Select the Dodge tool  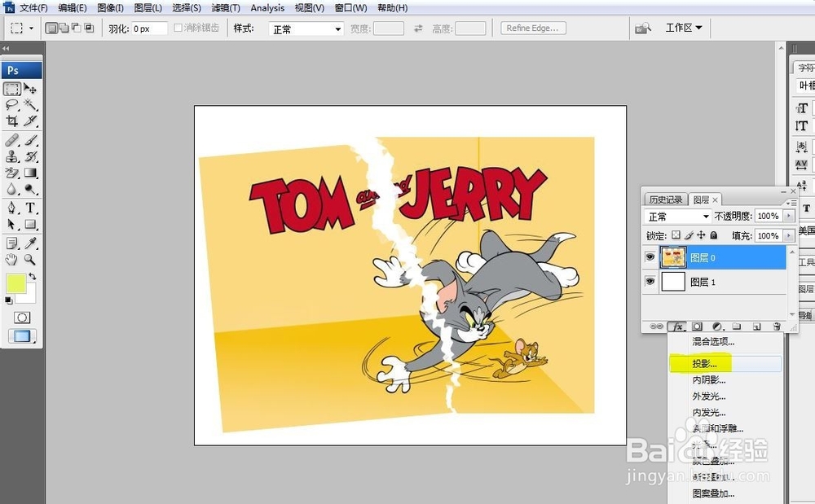click(30, 189)
